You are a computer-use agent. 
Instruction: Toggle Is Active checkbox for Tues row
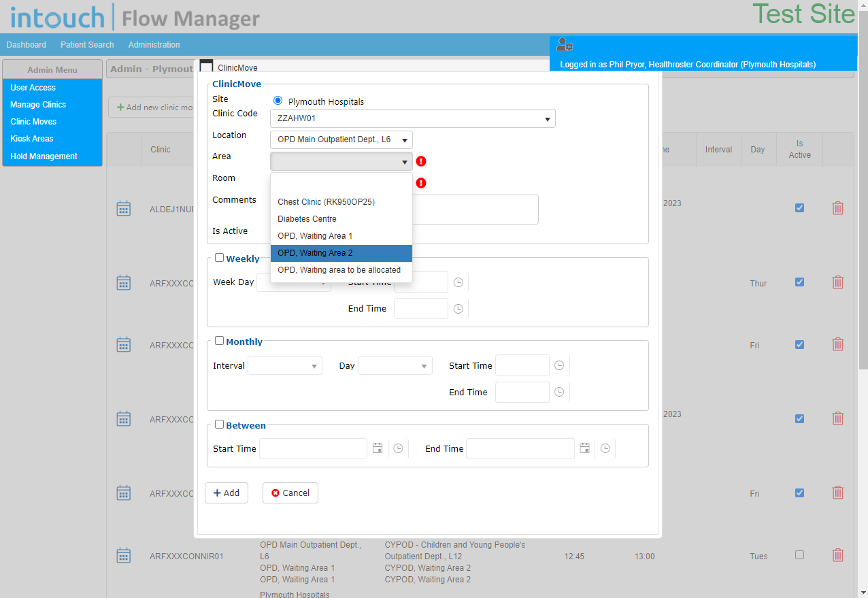799,555
